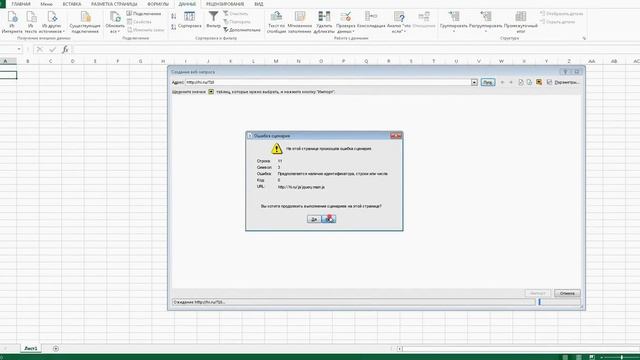Click the Back arrow in web query toolbar
This screenshot has height=360, width=640.
[502, 82]
